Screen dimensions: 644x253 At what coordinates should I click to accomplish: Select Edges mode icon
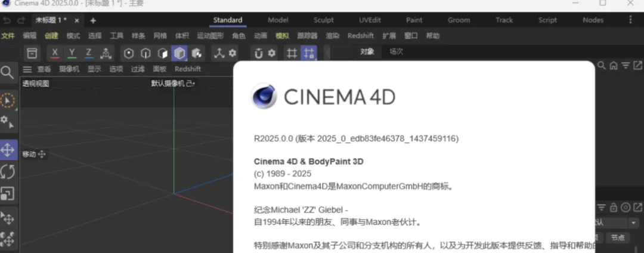[146, 53]
